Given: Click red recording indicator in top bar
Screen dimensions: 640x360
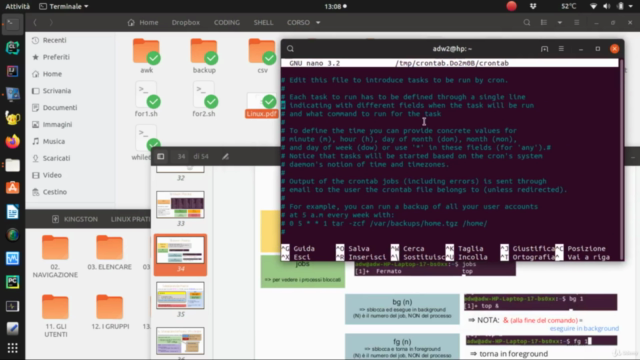Looking at the screenshot, I should (511, 6).
